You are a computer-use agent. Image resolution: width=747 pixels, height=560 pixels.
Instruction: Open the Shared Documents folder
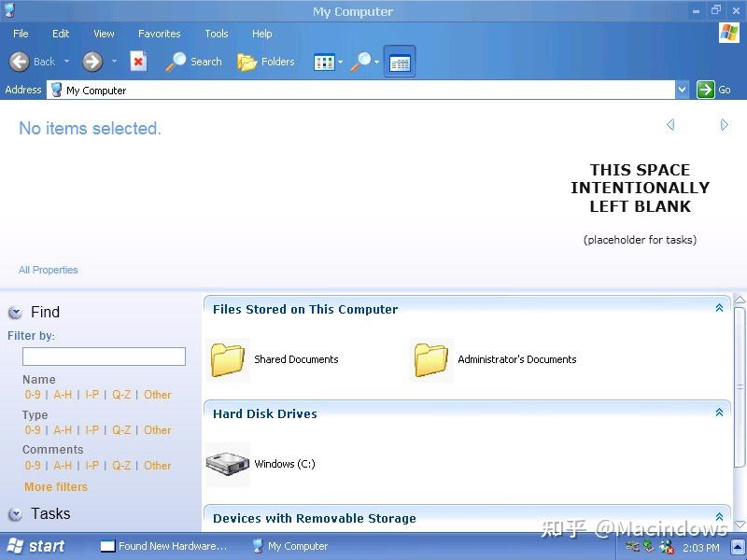[229, 357]
